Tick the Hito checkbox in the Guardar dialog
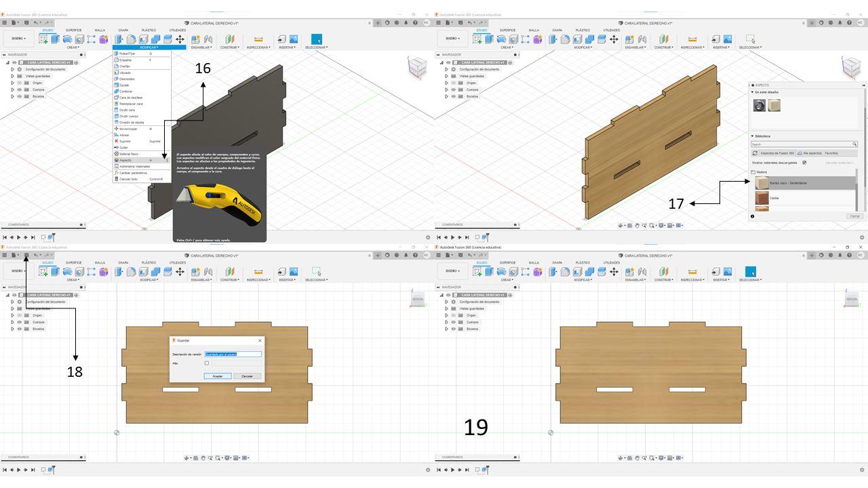Image resolution: width=868 pixels, height=488 pixels. pos(207,363)
